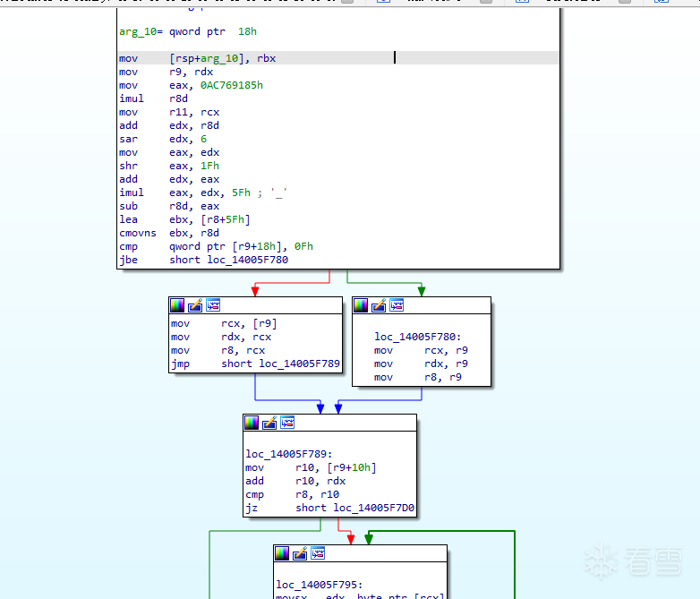Viewport: 700px width, 599px height.
Task: Click 'cmp qword ptr [r9+18h], 0Fh' line
Action: (216, 246)
